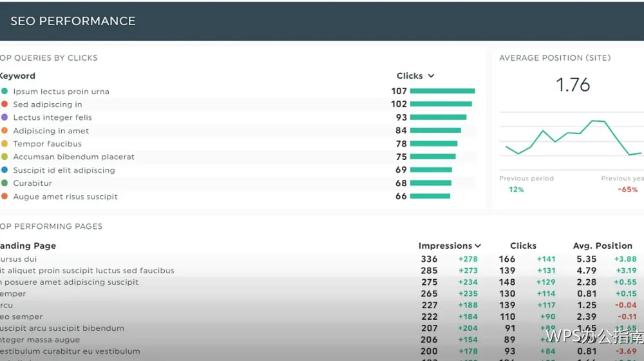Click the SEO PERFORMANCE title
This screenshot has width=644, height=361.
73,21
